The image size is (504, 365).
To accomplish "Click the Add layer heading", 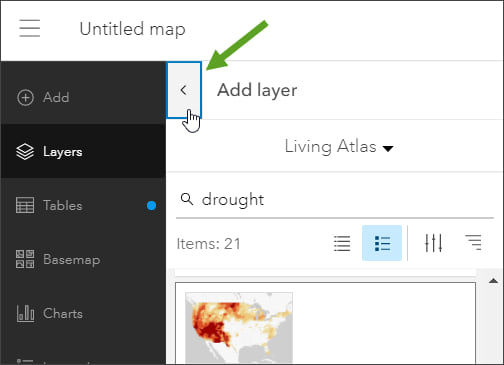I will point(257,90).
